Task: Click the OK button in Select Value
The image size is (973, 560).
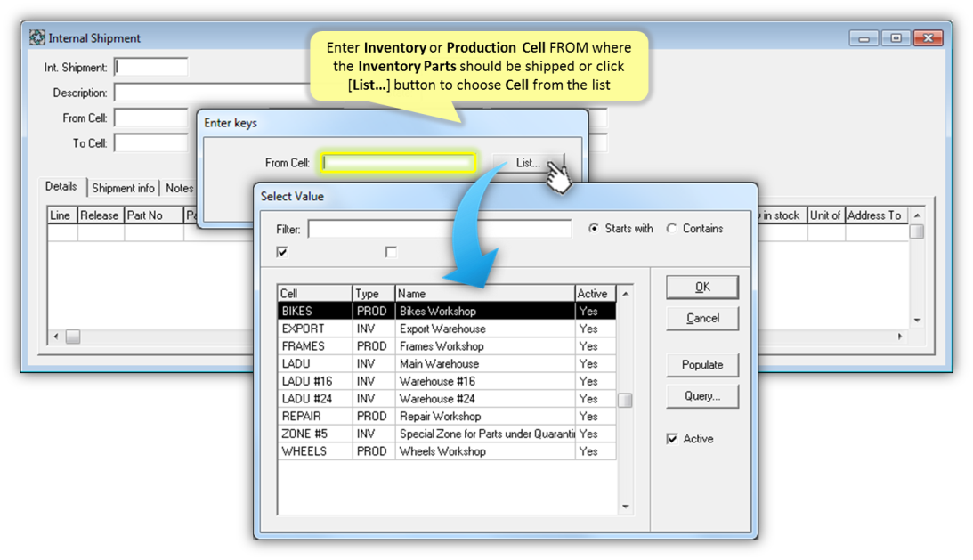Action: [x=701, y=287]
